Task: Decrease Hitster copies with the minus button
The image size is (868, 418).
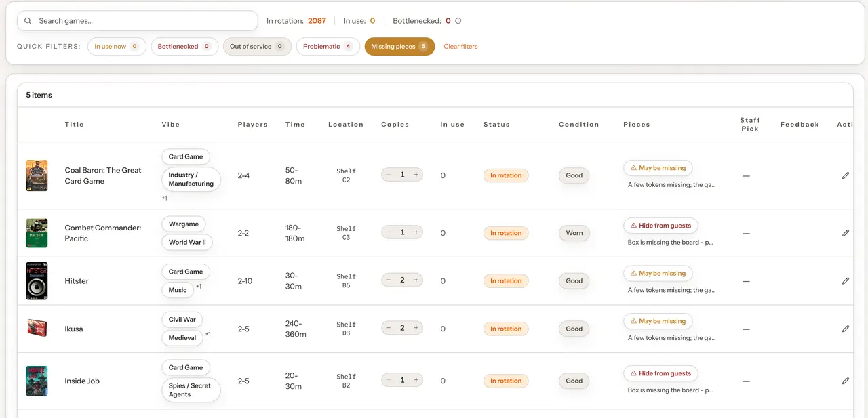Action: click(388, 280)
